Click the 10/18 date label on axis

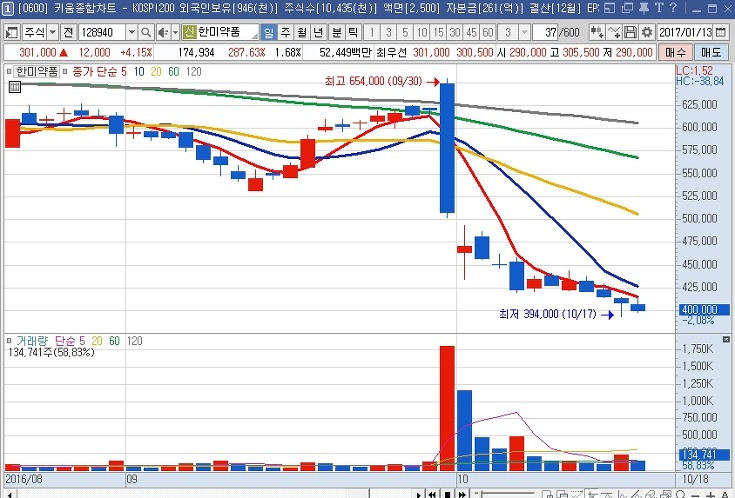(696, 479)
